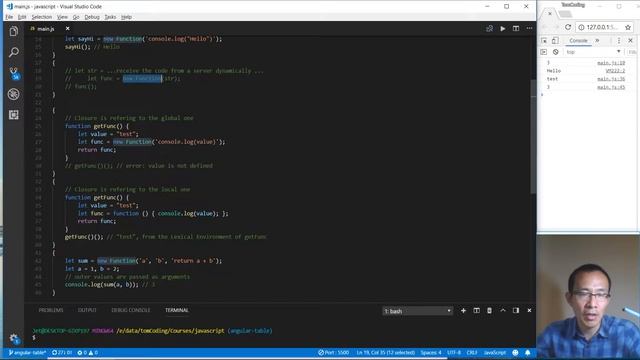Move the panel to the side
This screenshot has width=640, height=360.
pos(516,311)
